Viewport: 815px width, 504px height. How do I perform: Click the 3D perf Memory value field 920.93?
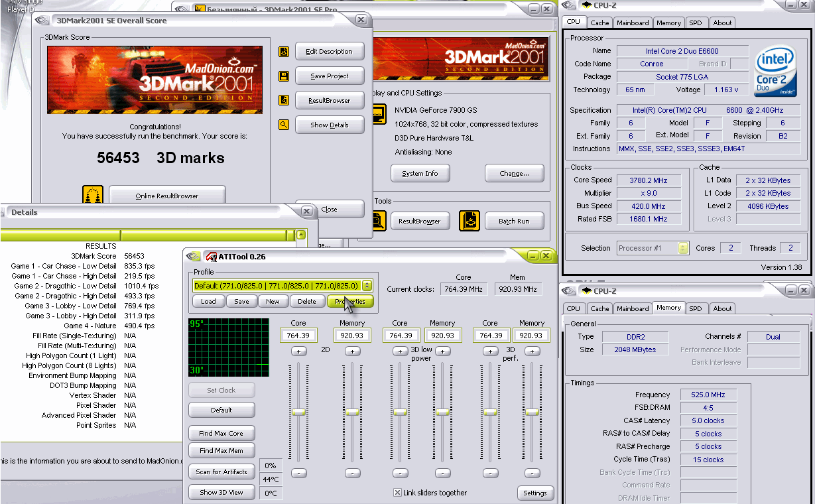click(x=532, y=336)
